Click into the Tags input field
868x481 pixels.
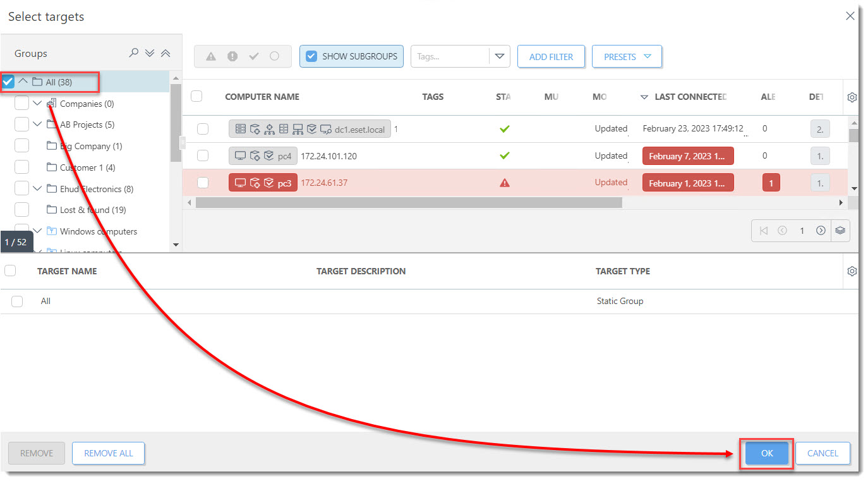click(x=450, y=56)
